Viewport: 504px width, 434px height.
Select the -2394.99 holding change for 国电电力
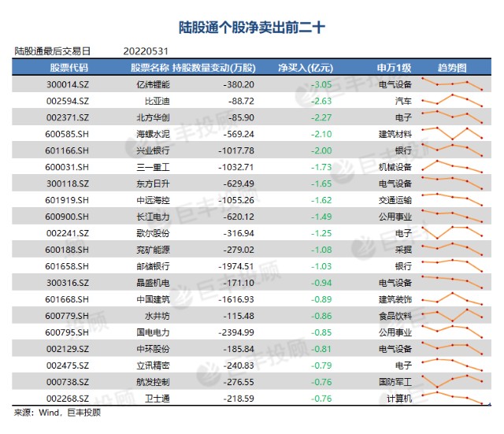(236, 332)
